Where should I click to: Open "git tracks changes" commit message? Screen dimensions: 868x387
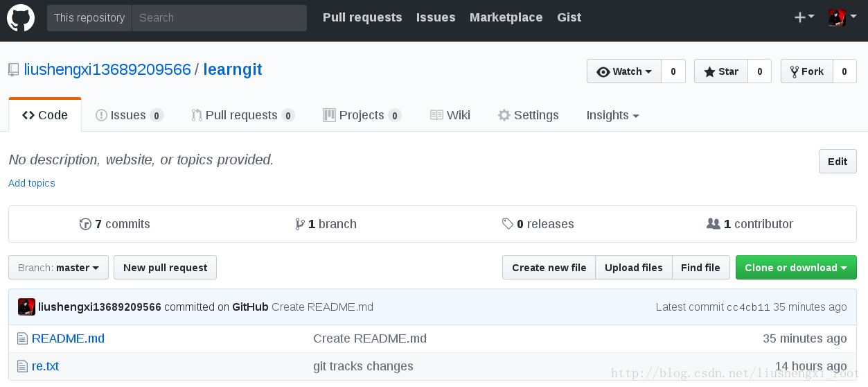pos(363,366)
